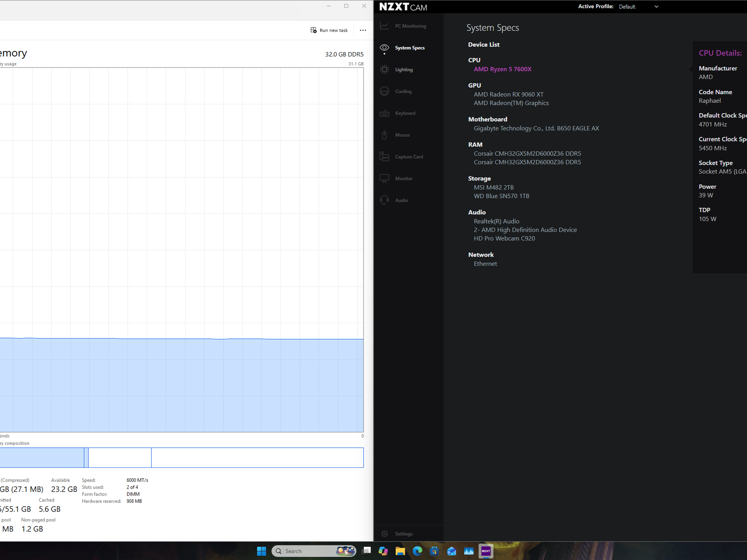Select the System Specs eye icon

(x=384, y=48)
